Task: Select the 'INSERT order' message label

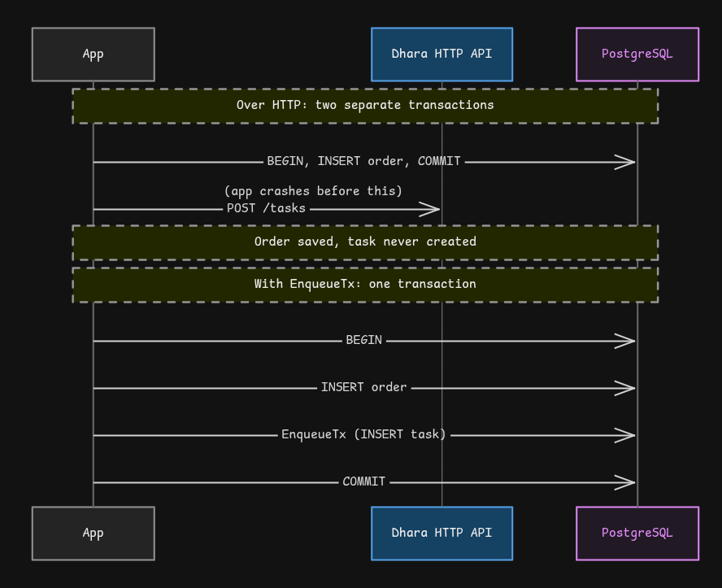Action: click(363, 387)
